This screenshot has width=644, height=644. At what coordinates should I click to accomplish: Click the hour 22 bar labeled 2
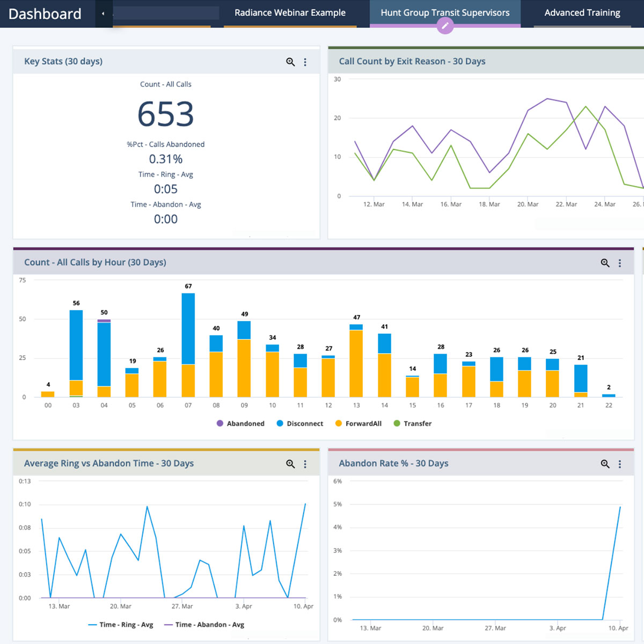pyautogui.click(x=609, y=396)
